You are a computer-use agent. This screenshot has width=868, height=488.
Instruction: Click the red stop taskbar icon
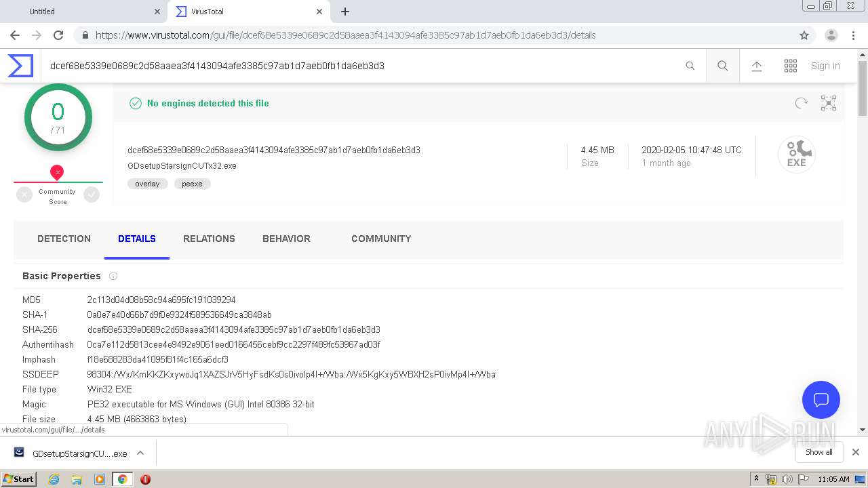point(145,479)
